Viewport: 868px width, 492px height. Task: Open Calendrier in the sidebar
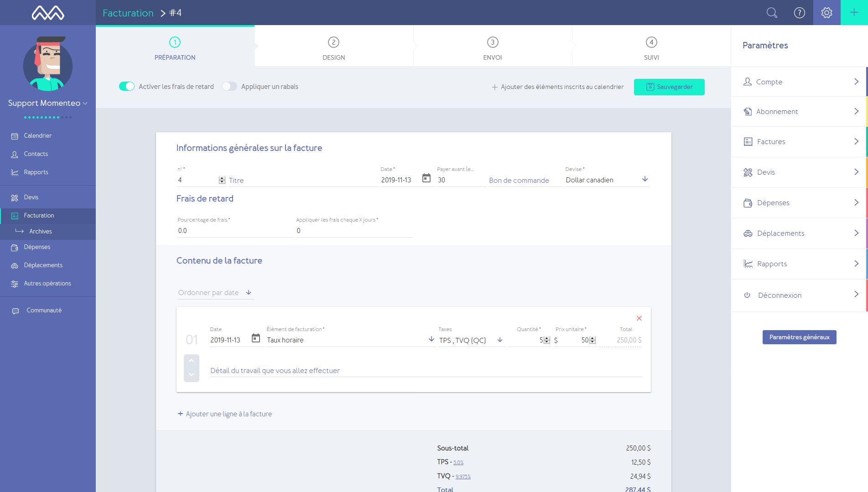[x=37, y=136]
